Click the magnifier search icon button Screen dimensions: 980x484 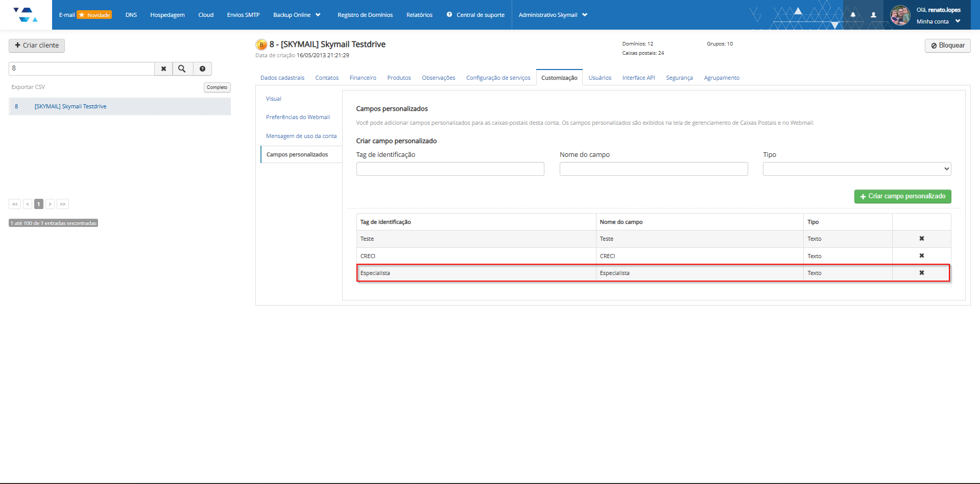(182, 68)
